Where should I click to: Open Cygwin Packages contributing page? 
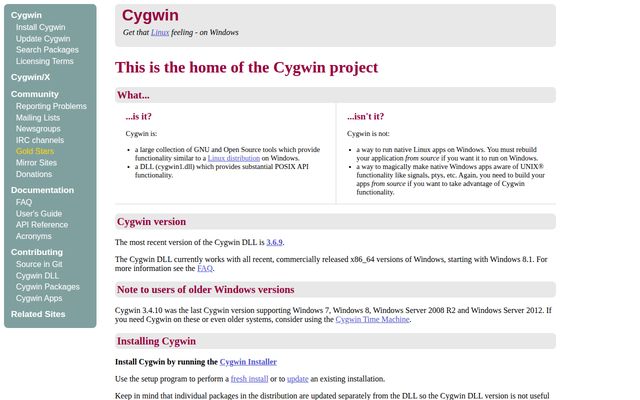click(48, 287)
